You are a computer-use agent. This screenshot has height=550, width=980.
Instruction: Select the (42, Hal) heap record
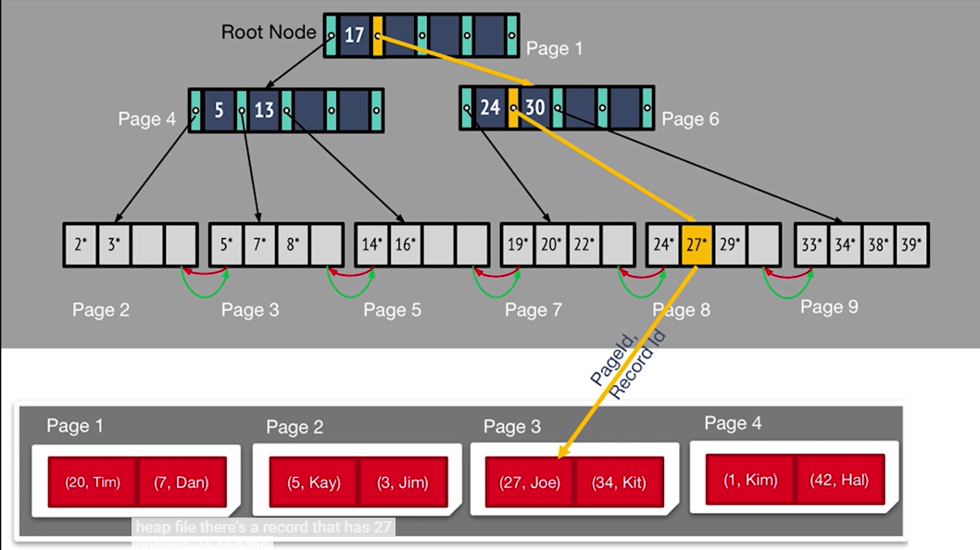point(841,480)
